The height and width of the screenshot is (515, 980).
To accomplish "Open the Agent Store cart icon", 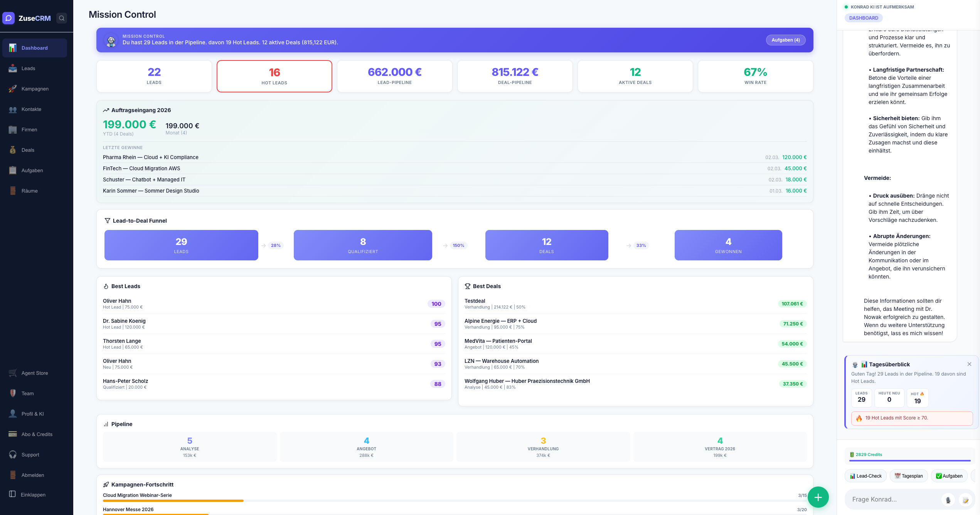I will point(13,373).
